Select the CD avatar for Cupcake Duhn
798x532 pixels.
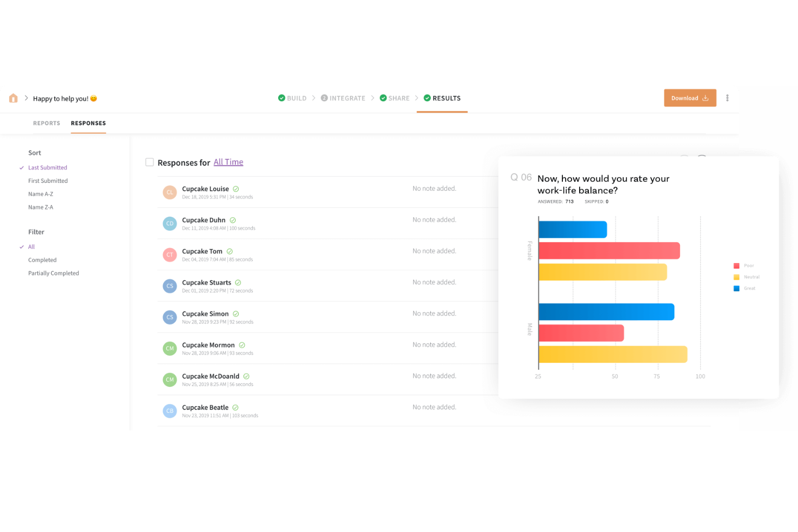click(x=170, y=223)
